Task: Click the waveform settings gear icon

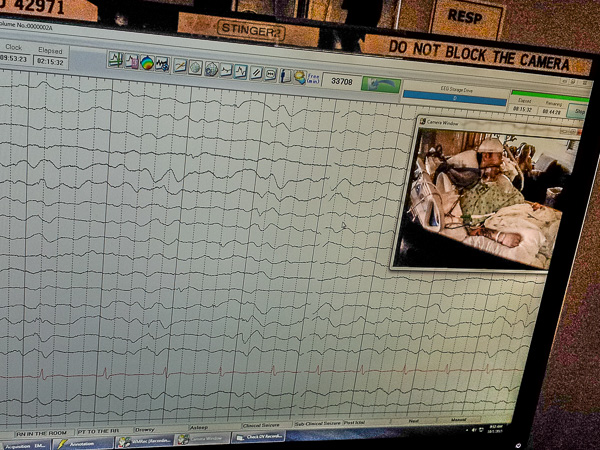Action: [162, 64]
